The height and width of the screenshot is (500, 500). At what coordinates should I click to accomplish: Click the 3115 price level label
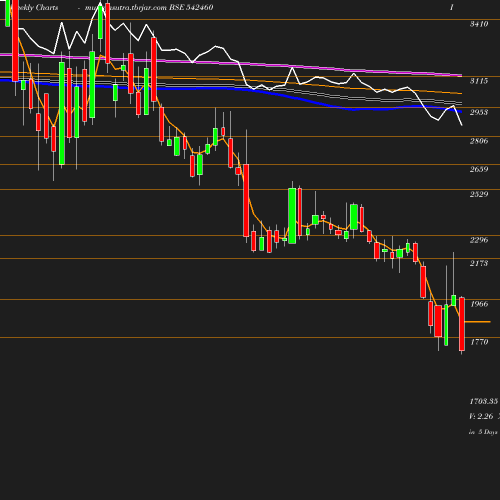tap(479, 81)
